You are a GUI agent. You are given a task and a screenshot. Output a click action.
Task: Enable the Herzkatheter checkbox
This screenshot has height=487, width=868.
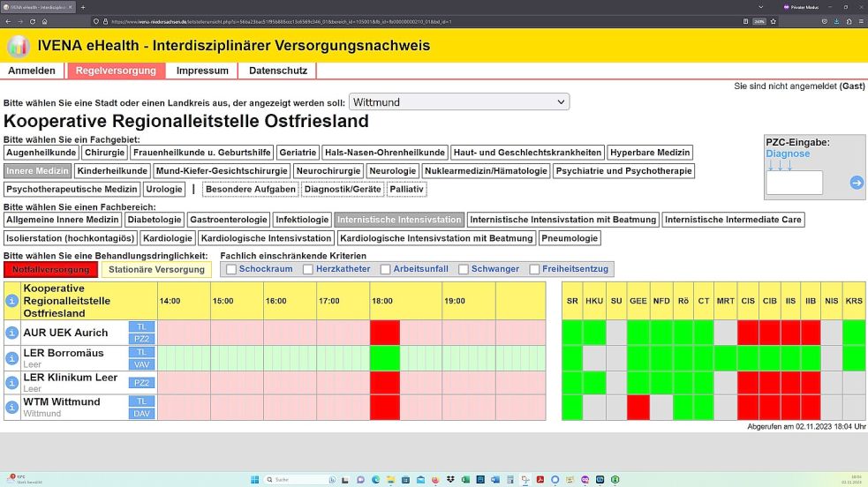click(x=308, y=269)
